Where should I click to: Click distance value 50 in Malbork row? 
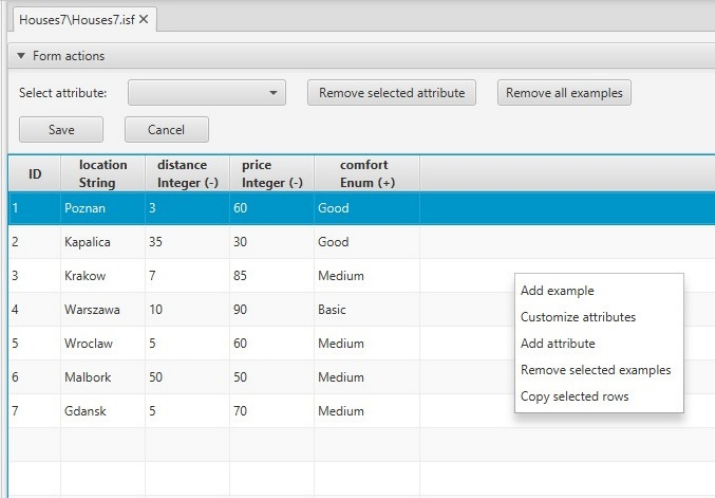pos(187,377)
